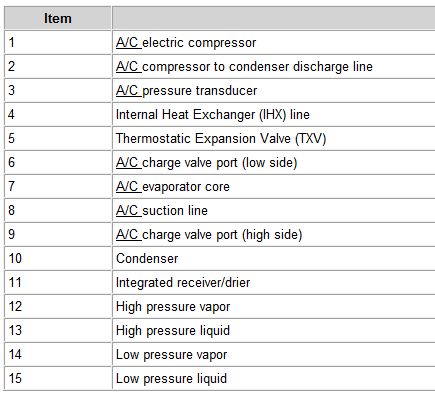The width and height of the screenshot is (435, 393).
Task: Click item number 10 cell
Action: tap(58, 259)
